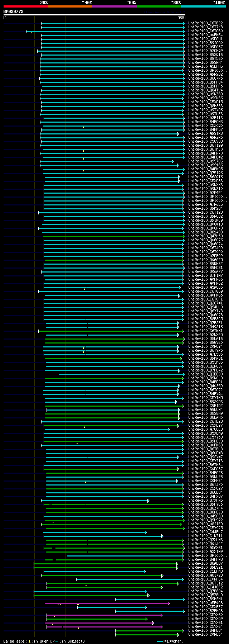Select the UniRef100_Q75IR6 label
The height and width of the screenshot is (644, 229).
tap(205, 173)
